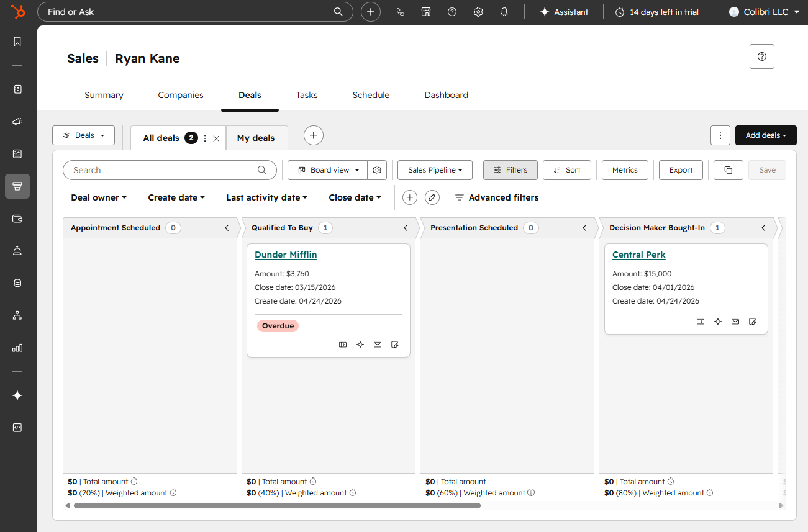Click the Export button

(x=681, y=169)
